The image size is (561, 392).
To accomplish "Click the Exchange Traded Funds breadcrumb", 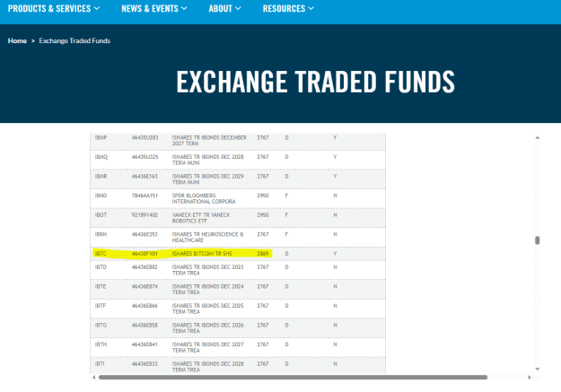I will (x=75, y=40).
